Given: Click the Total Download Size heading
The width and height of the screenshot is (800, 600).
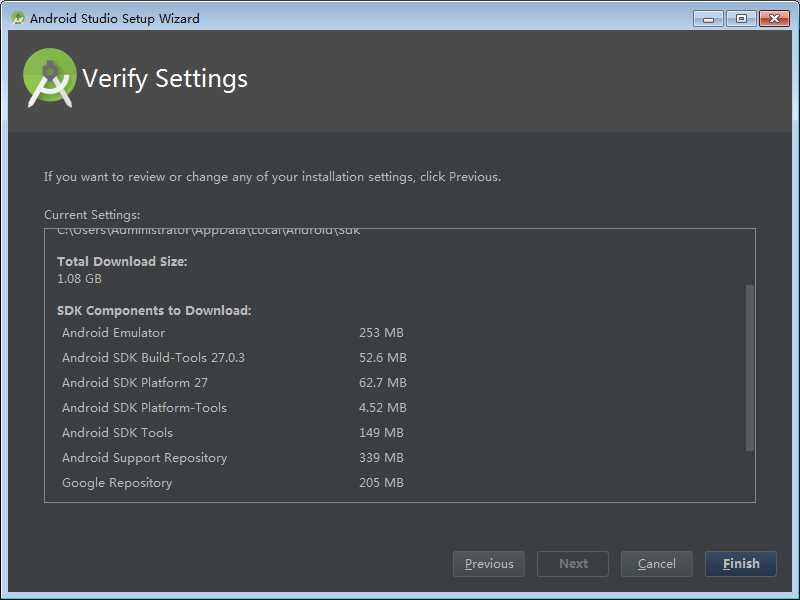Looking at the screenshot, I should point(122,261).
